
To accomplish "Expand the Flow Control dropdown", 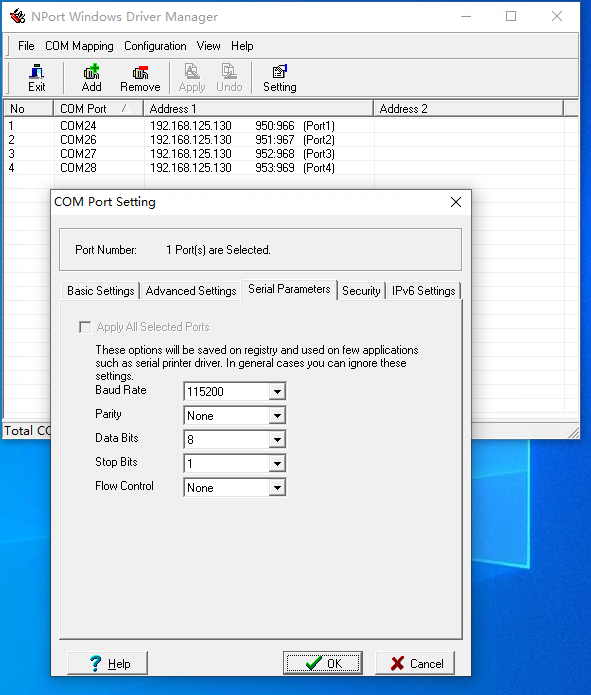I will [277, 488].
